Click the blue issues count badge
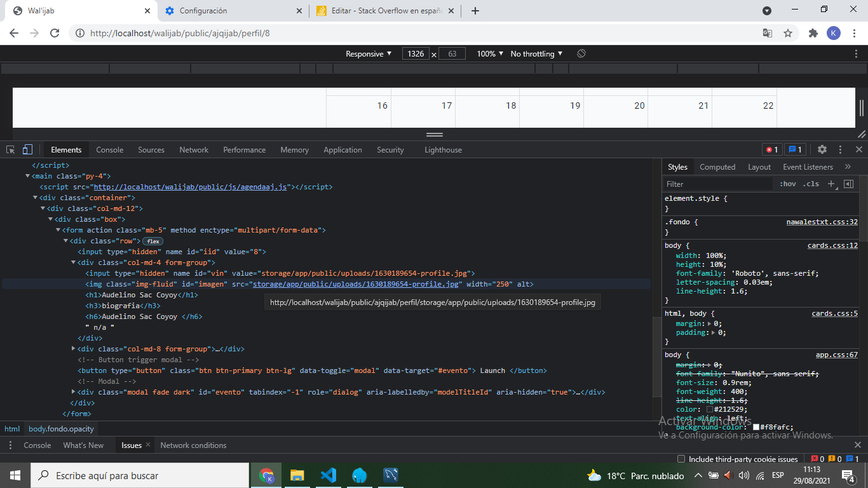Viewport: 868px width, 488px height. (795, 150)
